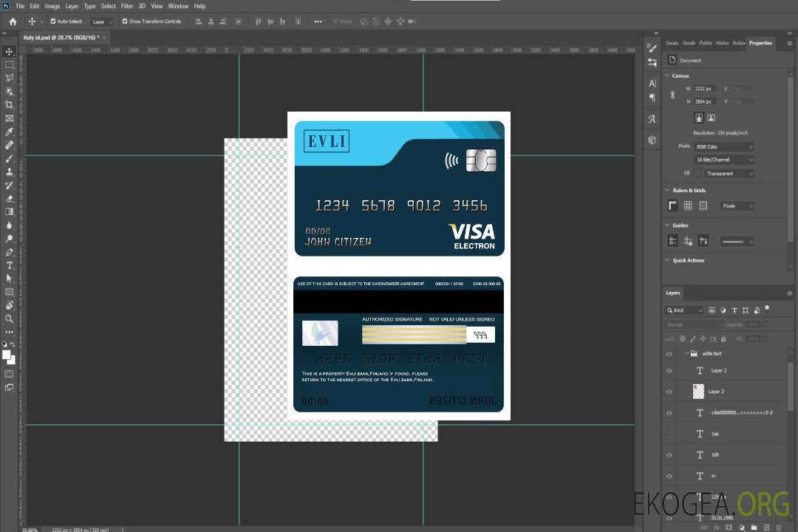Toggle Show Transform Controls checkbox
Image resolution: width=798 pixels, height=532 pixels.
click(x=125, y=21)
